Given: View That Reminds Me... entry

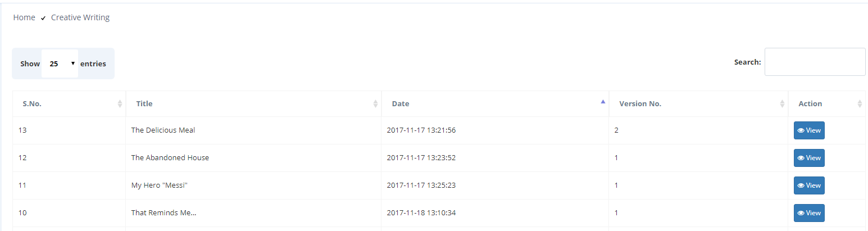Looking at the screenshot, I should tap(809, 213).
